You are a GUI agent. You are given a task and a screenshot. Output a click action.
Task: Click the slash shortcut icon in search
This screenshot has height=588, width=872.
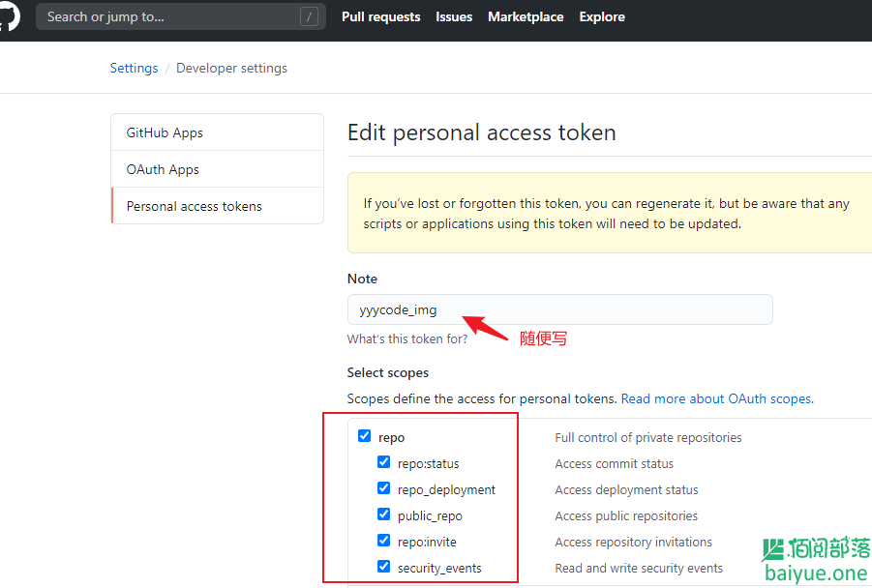(x=309, y=16)
